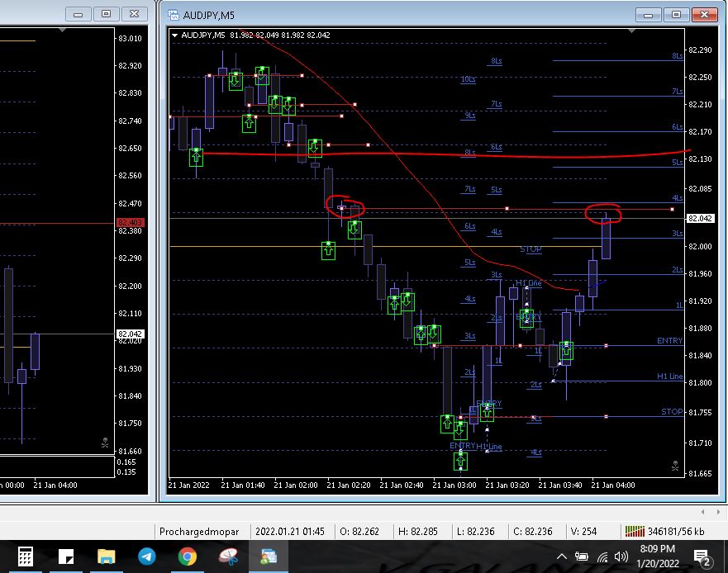Click the AUDJPY,M5 OHLC header text
Image resolution: width=728 pixels, height=573 pixels.
point(255,36)
